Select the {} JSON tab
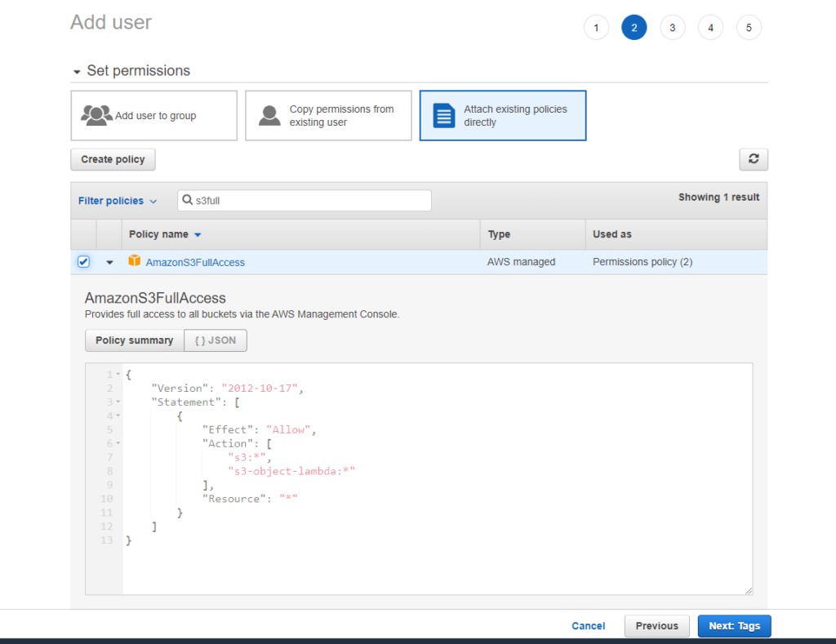Image resolution: width=836 pixels, height=644 pixels. 216,340
